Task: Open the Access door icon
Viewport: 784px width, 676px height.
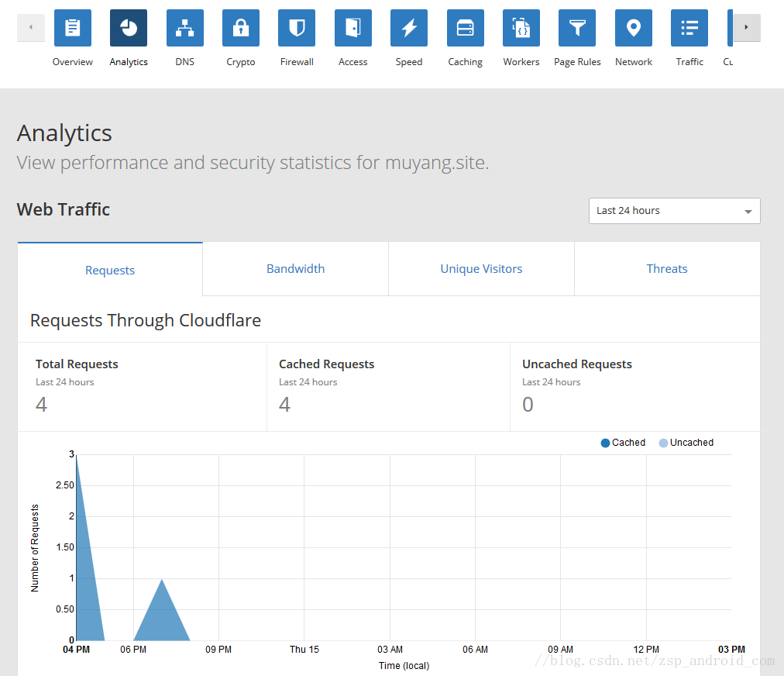Action: [353, 28]
